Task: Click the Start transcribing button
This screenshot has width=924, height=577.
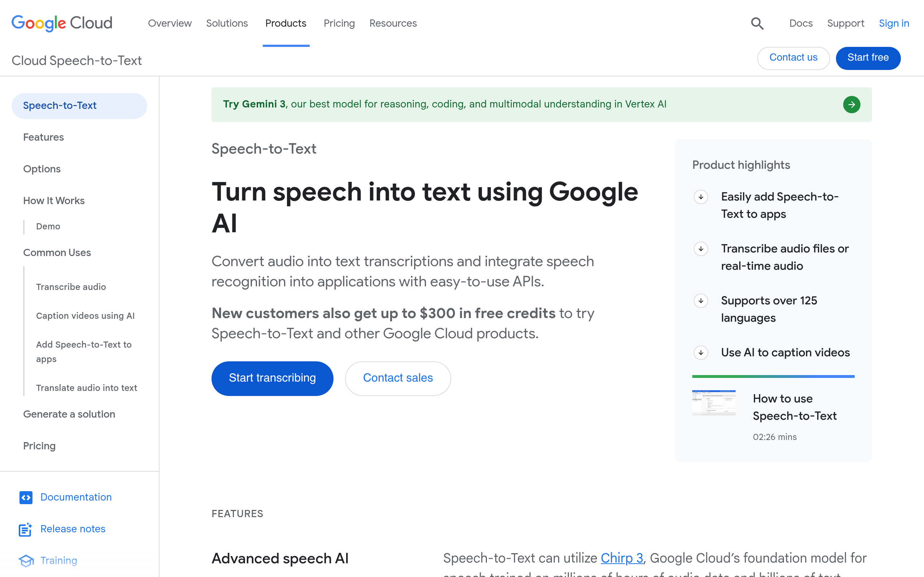Action: click(272, 378)
